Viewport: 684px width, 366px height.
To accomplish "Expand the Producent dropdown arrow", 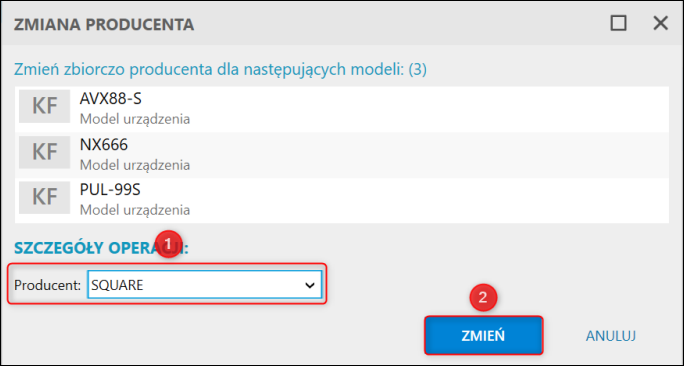I will click(310, 285).
